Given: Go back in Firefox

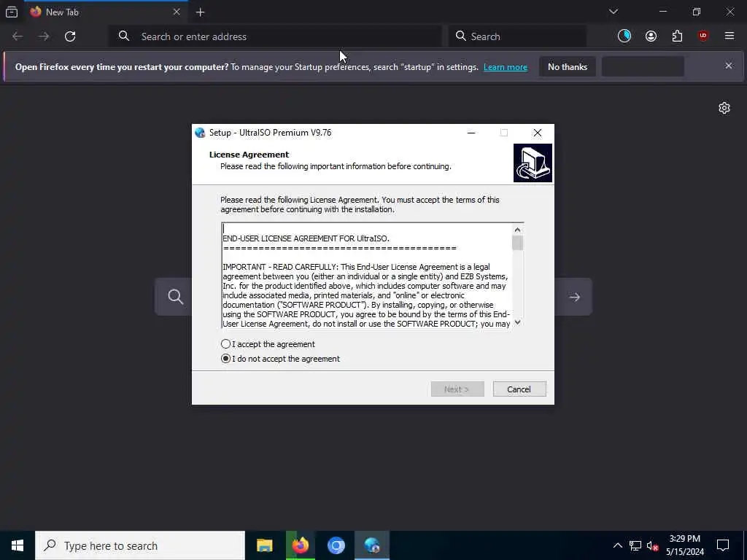Looking at the screenshot, I should tap(18, 36).
